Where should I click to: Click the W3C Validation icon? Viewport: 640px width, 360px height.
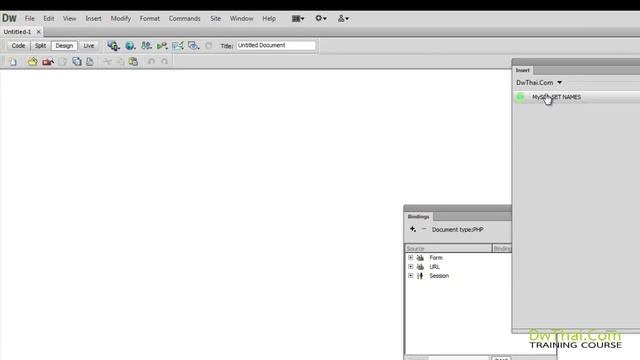click(x=162, y=46)
